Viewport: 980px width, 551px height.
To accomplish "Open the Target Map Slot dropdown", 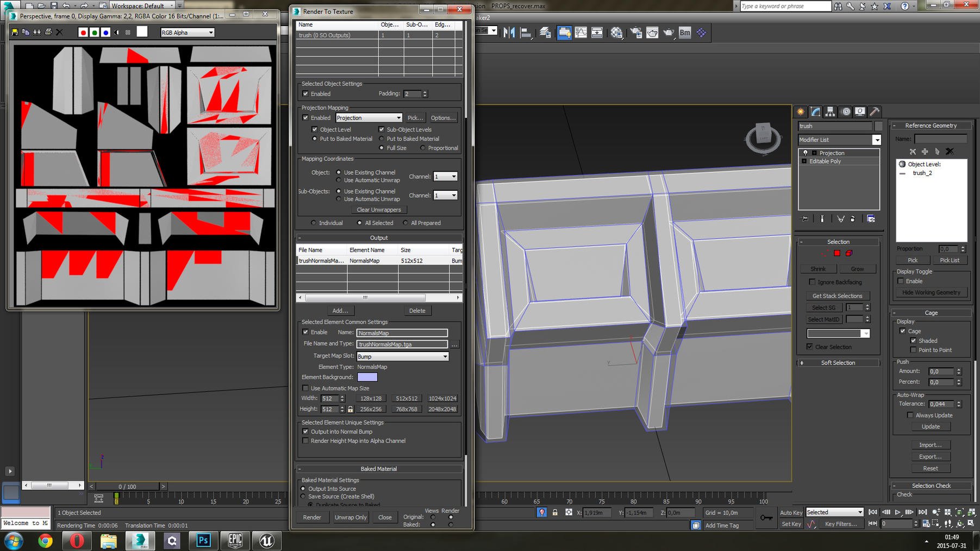I will [445, 356].
